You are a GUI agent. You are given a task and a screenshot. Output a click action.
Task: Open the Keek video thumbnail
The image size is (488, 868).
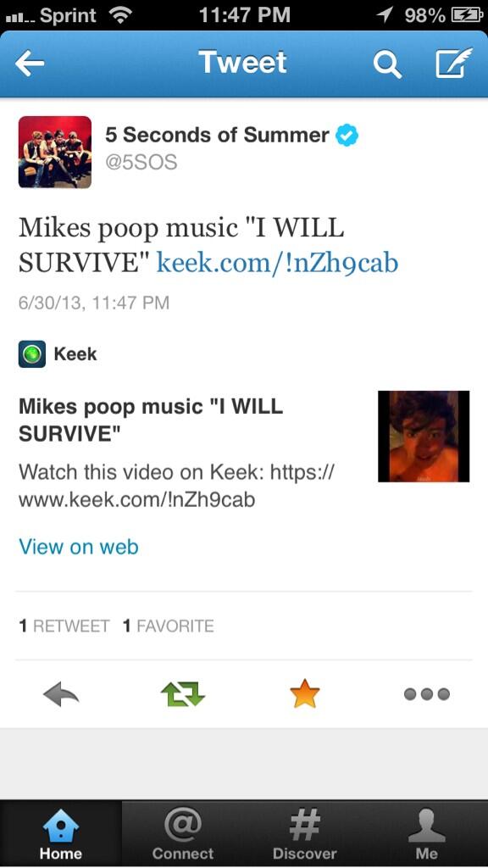click(424, 437)
